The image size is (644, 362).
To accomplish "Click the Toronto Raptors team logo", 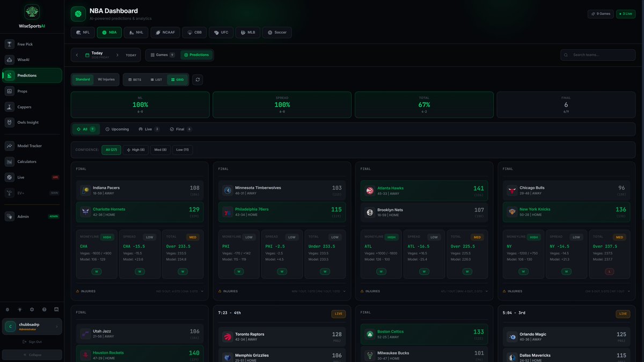I will point(228,337).
